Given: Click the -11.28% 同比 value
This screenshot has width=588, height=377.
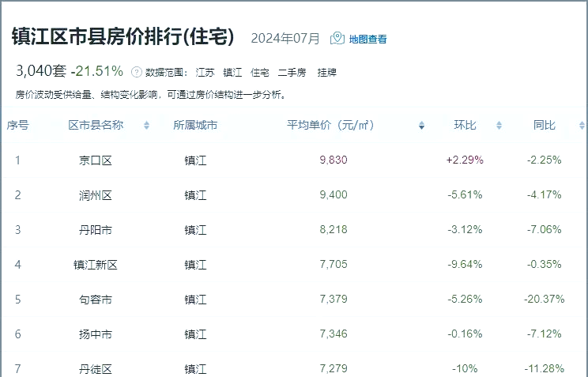Looking at the screenshot, I should tap(544, 369).
